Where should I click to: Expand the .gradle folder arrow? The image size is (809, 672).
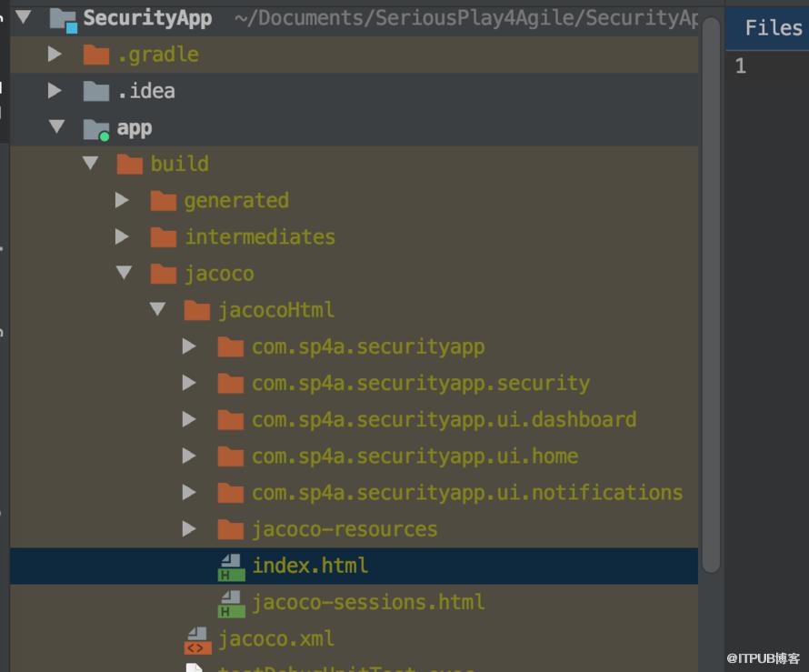[55, 55]
